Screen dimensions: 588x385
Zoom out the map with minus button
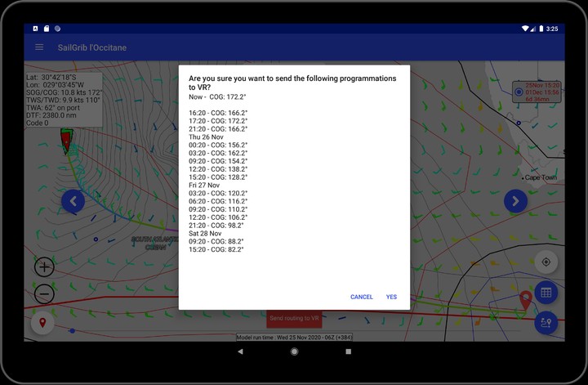click(x=44, y=293)
